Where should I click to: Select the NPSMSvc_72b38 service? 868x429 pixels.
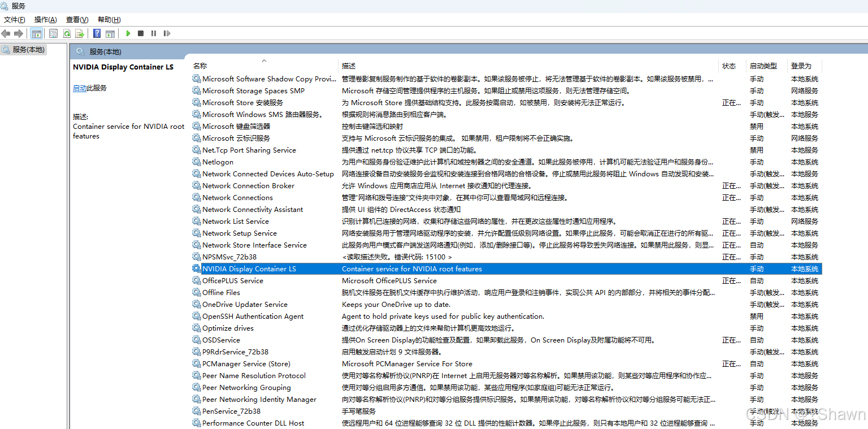(506, 257)
